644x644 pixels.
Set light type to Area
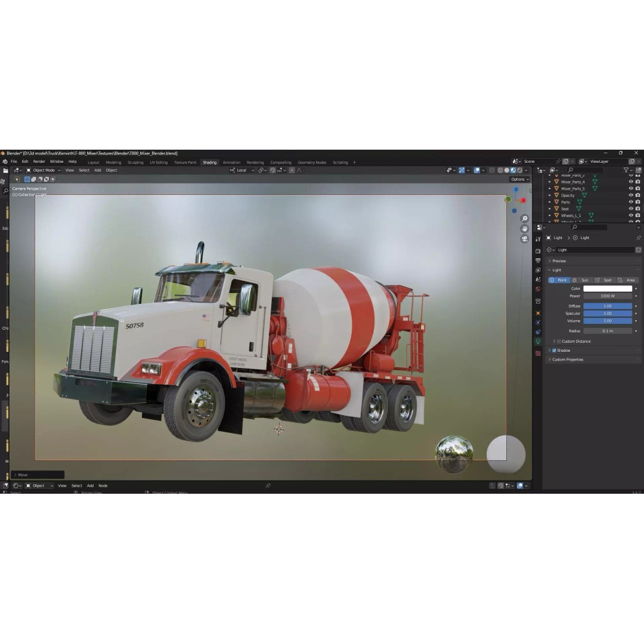627,280
